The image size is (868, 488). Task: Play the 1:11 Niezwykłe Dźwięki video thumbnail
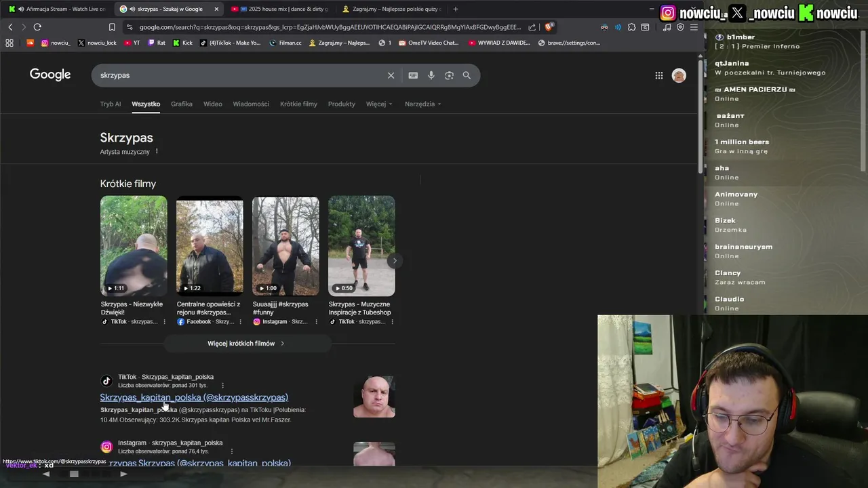(x=134, y=246)
